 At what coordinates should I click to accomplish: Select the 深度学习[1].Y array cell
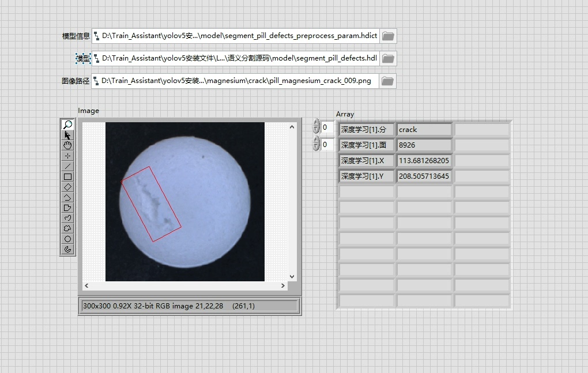(367, 176)
